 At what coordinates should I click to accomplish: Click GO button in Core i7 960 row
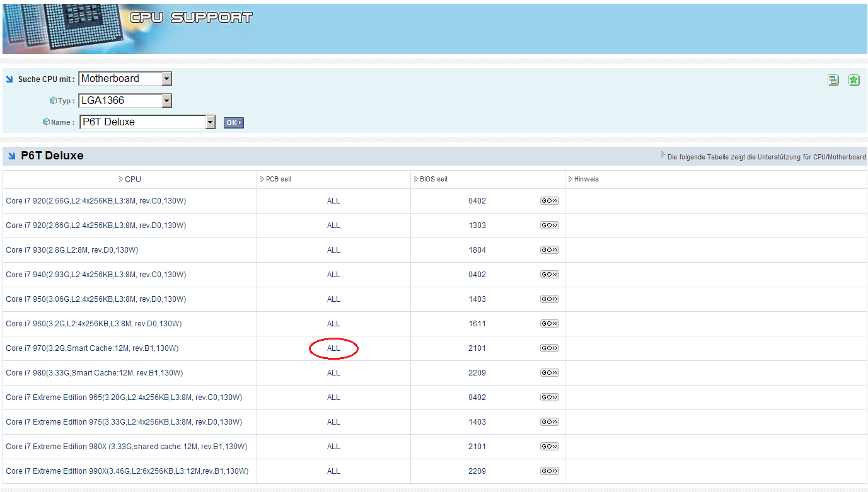(x=549, y=324)
